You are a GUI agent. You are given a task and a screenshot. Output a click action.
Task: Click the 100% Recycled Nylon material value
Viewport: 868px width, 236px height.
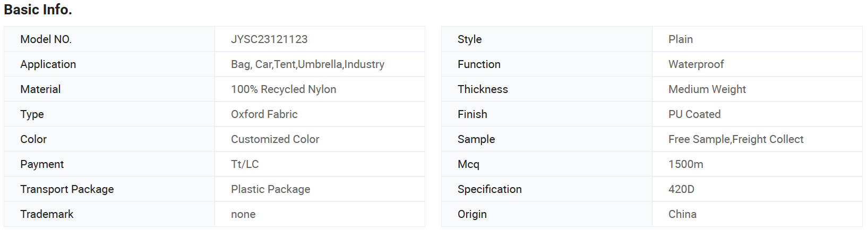283,89
